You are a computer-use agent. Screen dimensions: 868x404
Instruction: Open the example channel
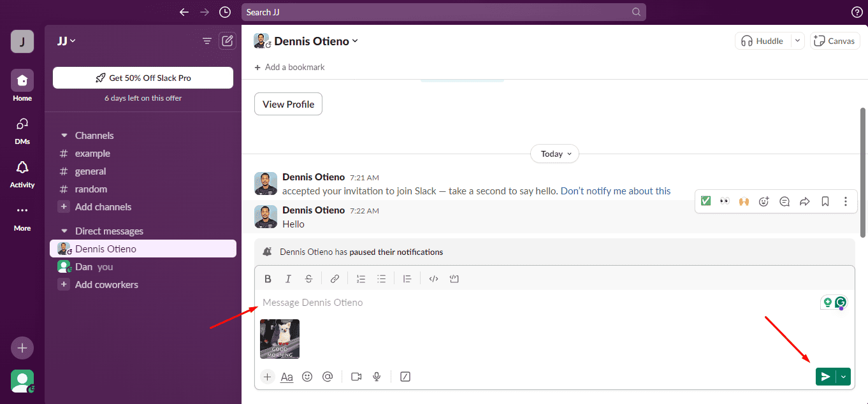click(92, 154)
